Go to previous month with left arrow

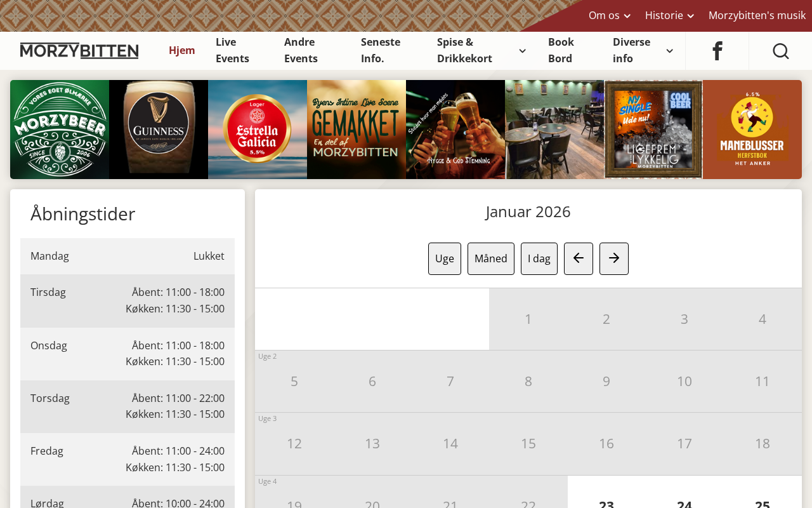[x=579, y=258]
